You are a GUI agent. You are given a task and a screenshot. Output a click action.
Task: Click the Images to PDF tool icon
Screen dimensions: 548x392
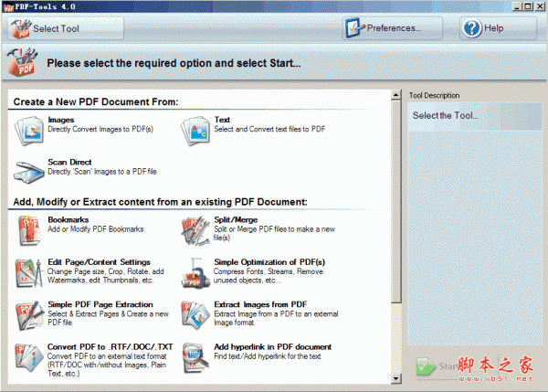pyautogui.click(x=29, y=131)
